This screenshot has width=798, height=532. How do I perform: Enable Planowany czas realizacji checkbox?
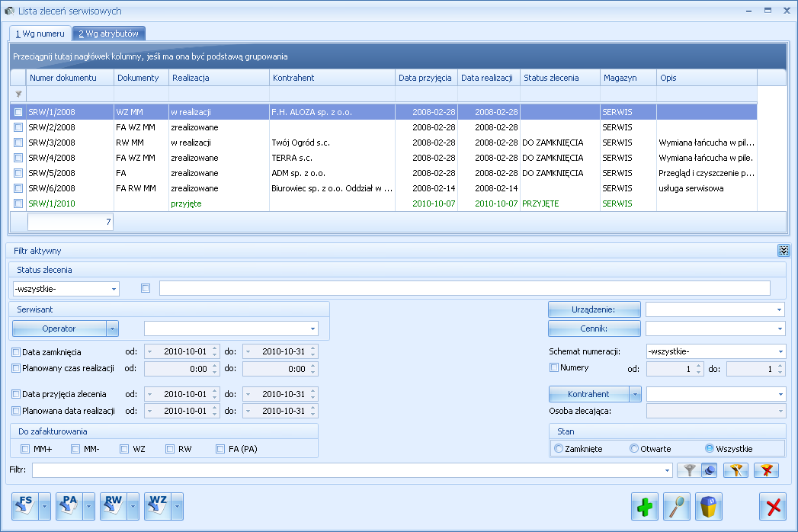click(x=16, y=368)
